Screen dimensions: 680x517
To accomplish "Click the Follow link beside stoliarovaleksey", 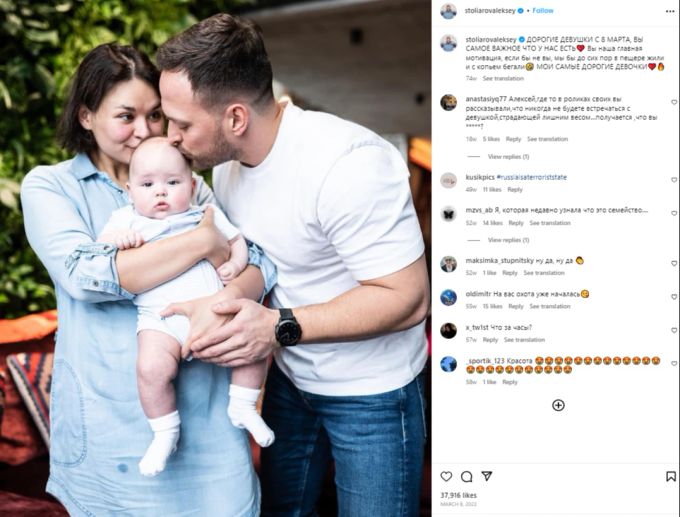I will coord(543,10).
